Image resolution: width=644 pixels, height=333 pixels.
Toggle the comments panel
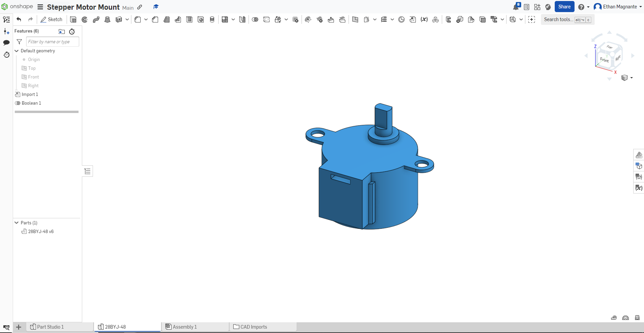click(6, 43)
